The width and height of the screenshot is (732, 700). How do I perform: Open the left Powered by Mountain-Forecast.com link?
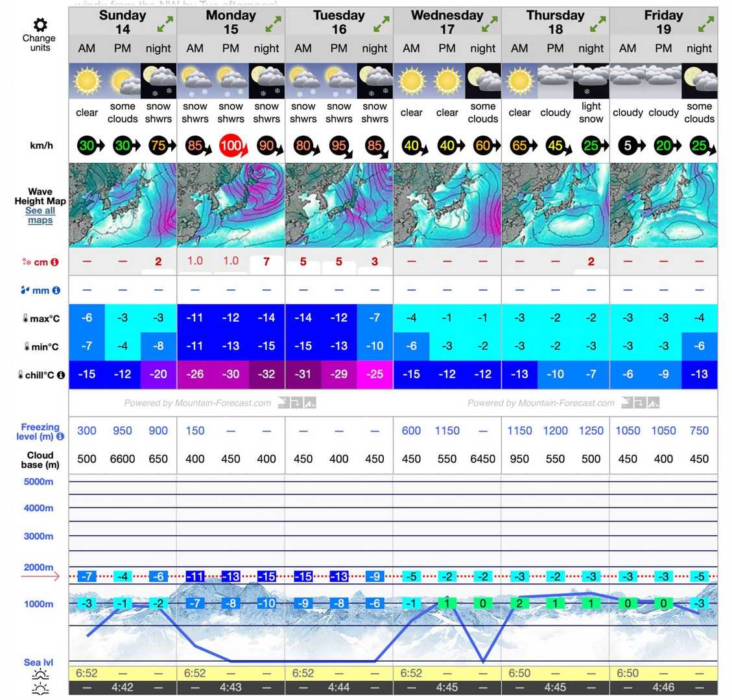point(198,403)
